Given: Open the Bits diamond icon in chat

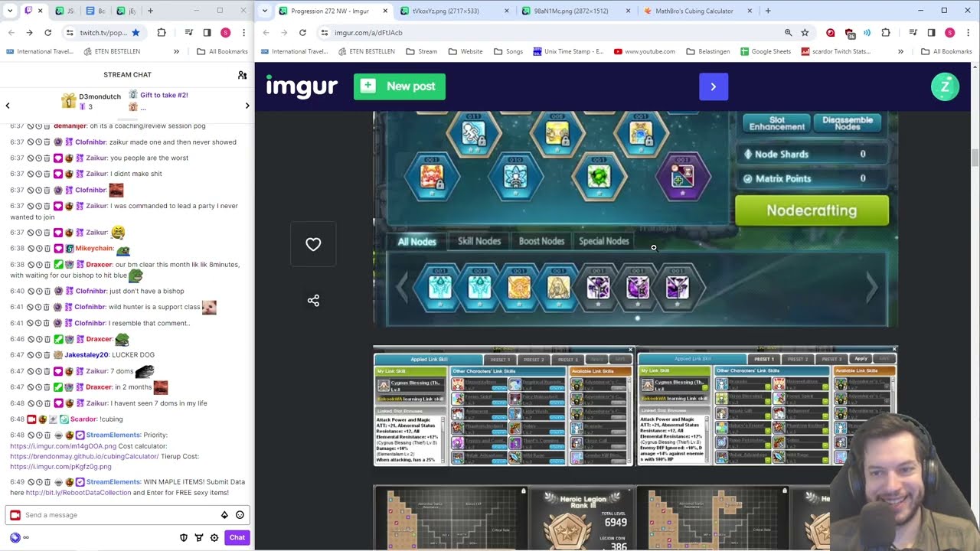Looking at the screenshot, I should (x=224, y=515).
